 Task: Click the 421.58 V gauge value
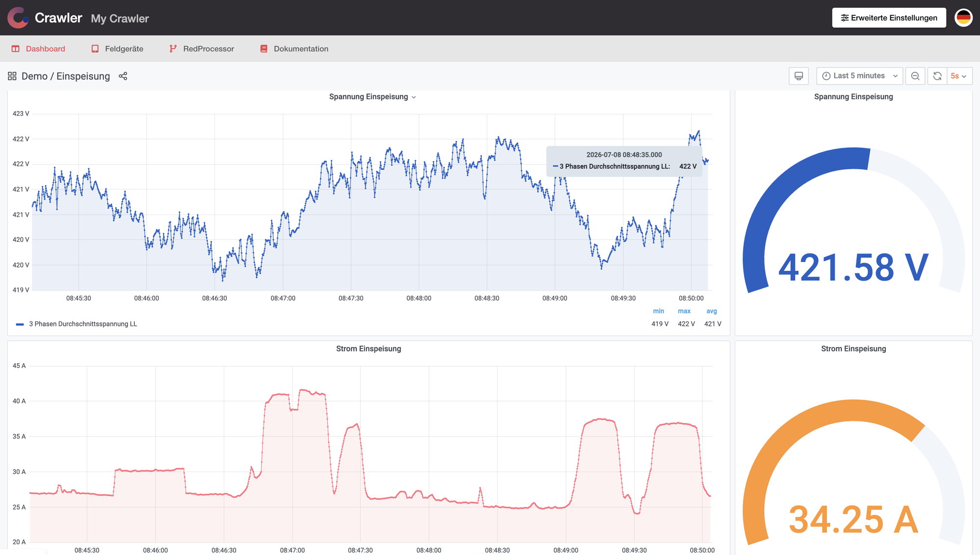click(x=853, y=268)
